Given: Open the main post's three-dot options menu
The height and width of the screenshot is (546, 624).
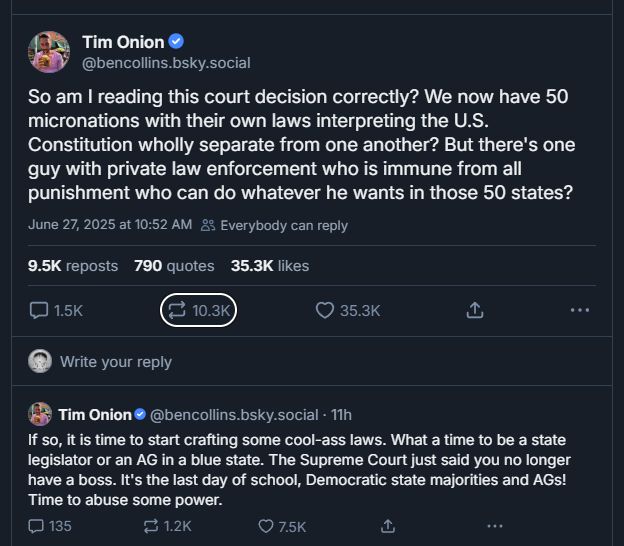Looking at the screenshot, I should click(580, 311).
